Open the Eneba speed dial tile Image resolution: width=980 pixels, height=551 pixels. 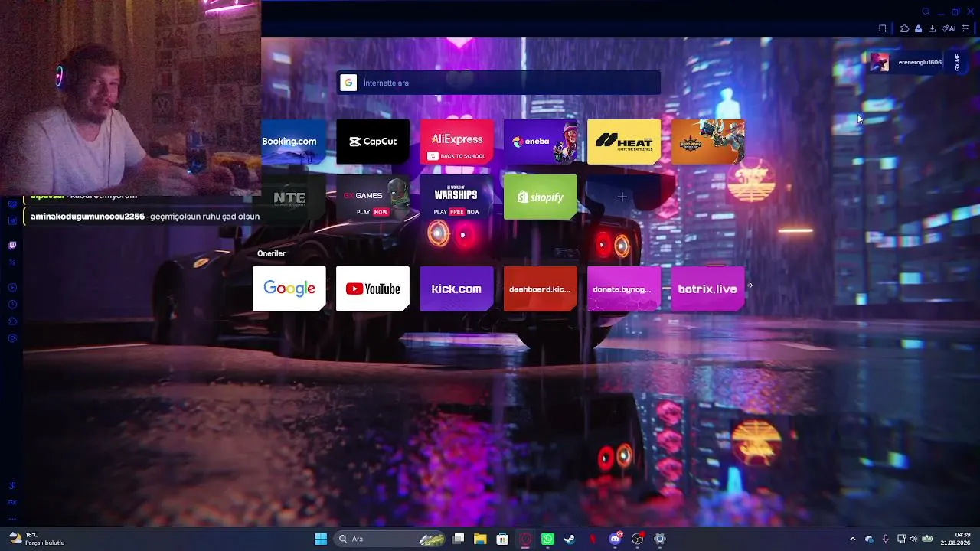pyautogui.click(x=541, y=142)
